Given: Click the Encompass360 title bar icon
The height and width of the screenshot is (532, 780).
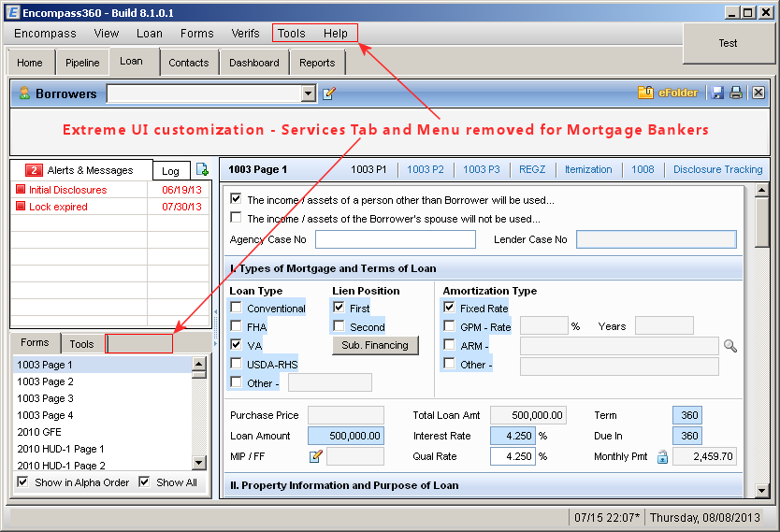Looking at the screenshot, I should tap(12, 12).
